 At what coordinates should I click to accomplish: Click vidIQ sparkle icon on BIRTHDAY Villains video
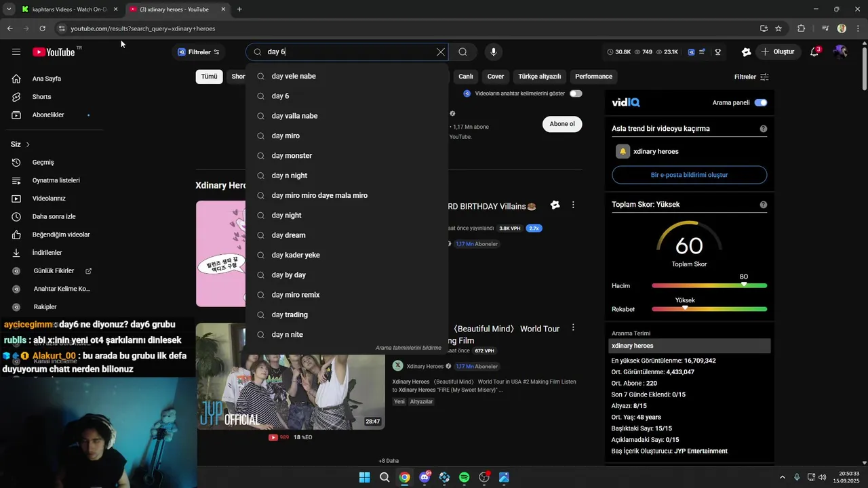point(555,205)
